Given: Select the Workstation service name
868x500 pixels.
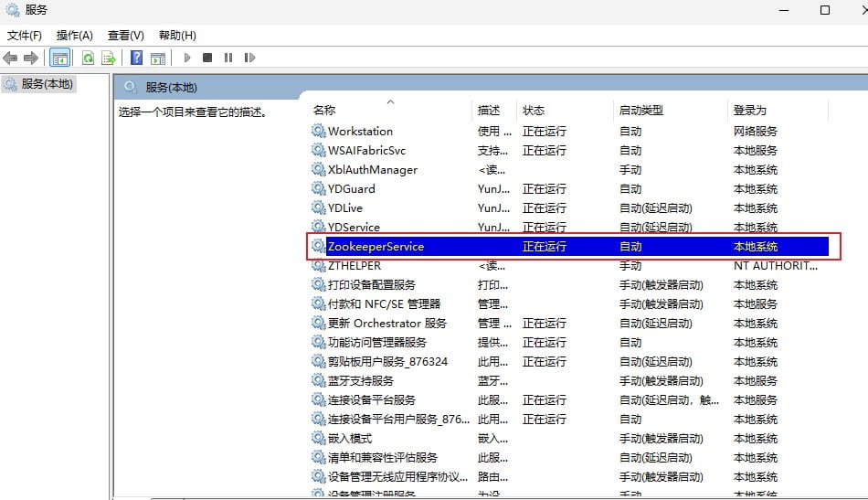Looking at the screenshot, I should pyautogui.click(x=360, y=132).
